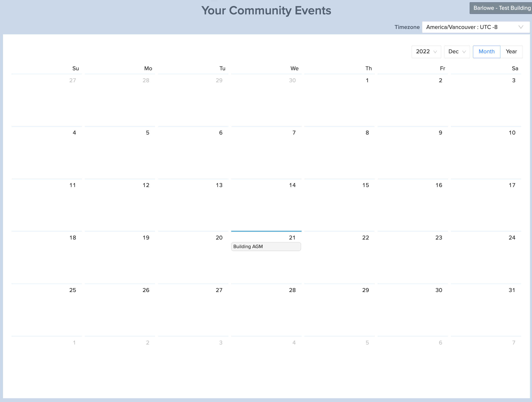Select December 2 date cell
The width and height of the screenshot is (532, 402).
click(x=413, y=100)
